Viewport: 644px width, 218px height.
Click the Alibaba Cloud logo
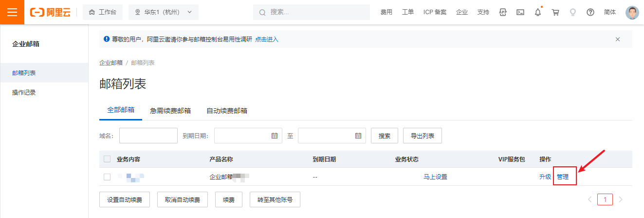50,12
